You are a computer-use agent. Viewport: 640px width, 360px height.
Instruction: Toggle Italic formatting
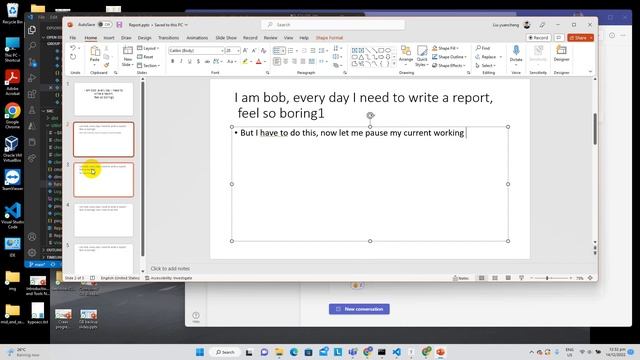(181, 61)
